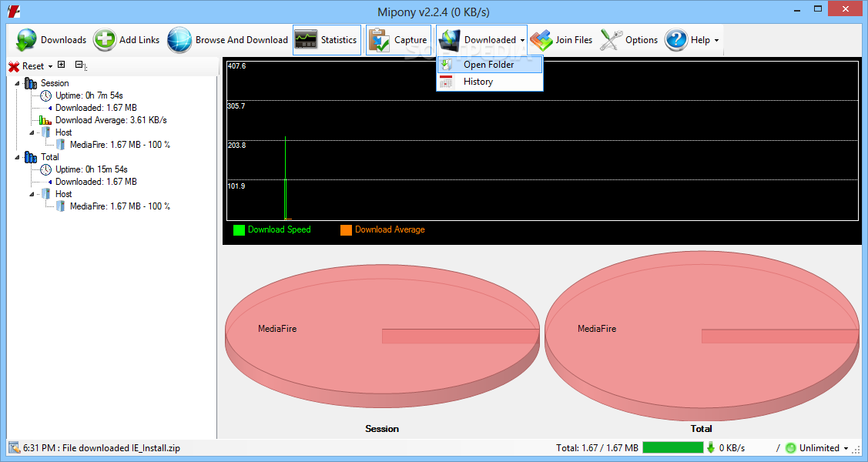Click the Add Links label

(x=139, y=40)
